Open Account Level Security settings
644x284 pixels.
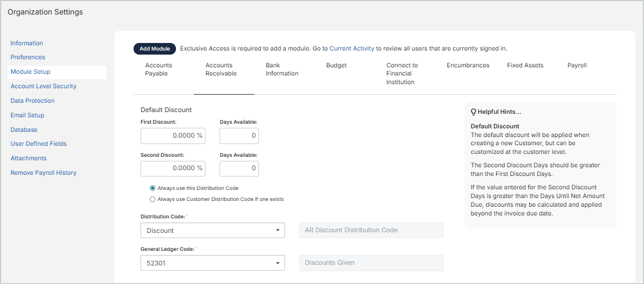44,87
